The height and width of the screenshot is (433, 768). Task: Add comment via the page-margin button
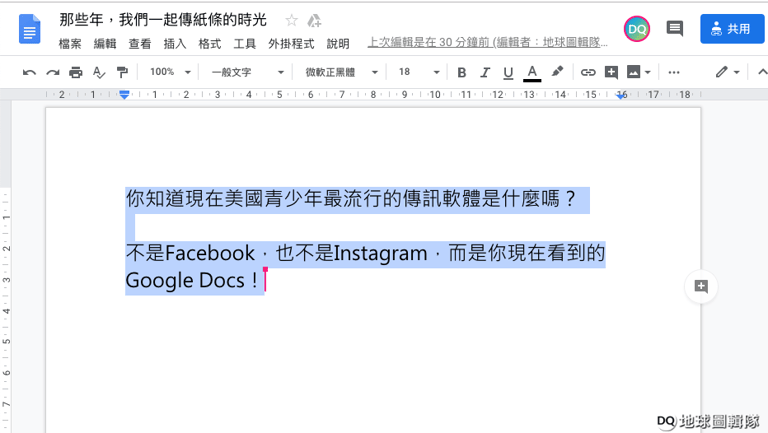pos(701,287)
